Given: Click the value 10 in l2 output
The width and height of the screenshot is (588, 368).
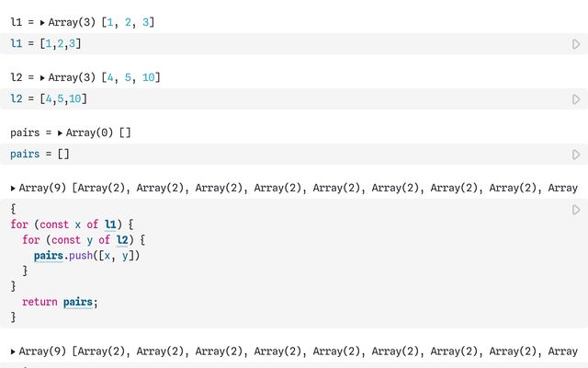Looking at the screenshot, I should click(148, 77).
